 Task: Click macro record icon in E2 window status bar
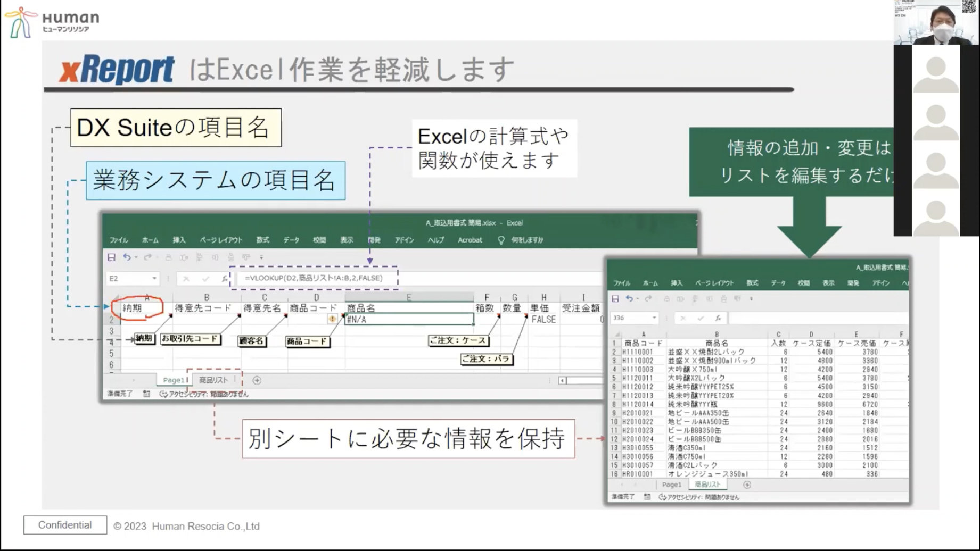click(146, 394)
